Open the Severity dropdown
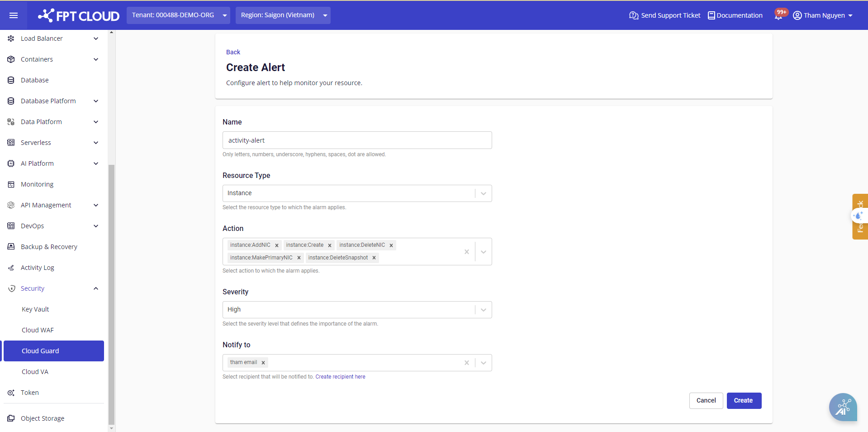The width and height of the screenshot is (868, 432). pyautogui.click(x=483, y=310)
